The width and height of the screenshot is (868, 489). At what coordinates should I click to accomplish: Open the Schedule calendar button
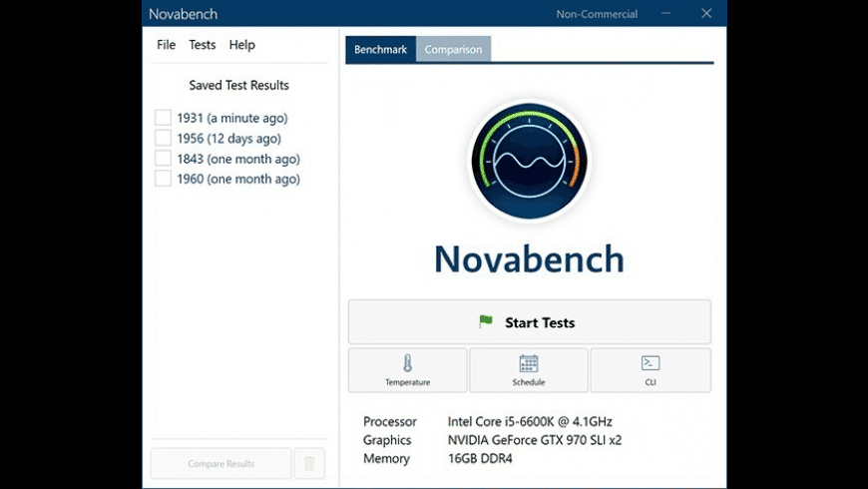point(529,370)
